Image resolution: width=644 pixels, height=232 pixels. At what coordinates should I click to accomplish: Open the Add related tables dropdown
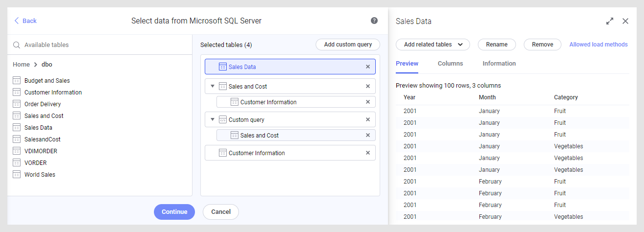[432, 45]
